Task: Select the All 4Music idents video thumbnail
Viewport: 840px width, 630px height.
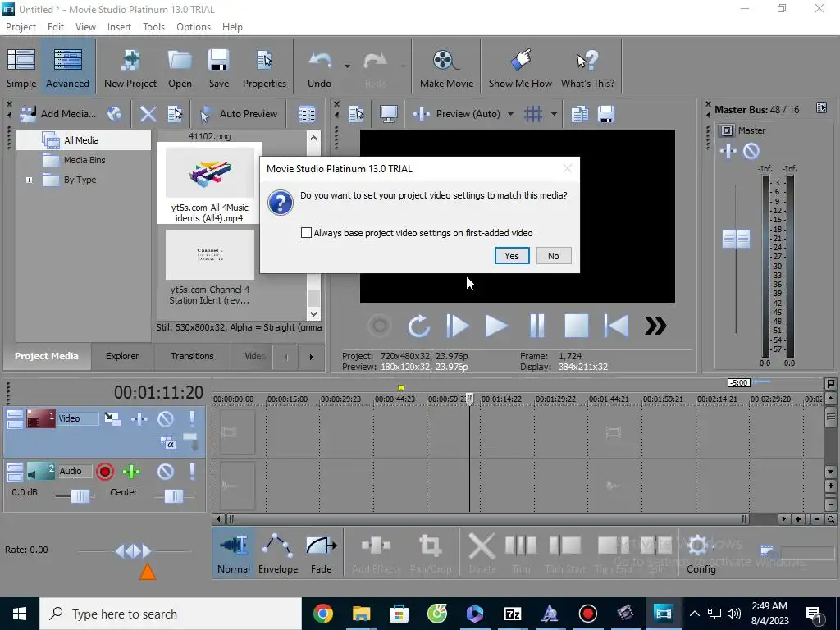Action: click(209, 172)
